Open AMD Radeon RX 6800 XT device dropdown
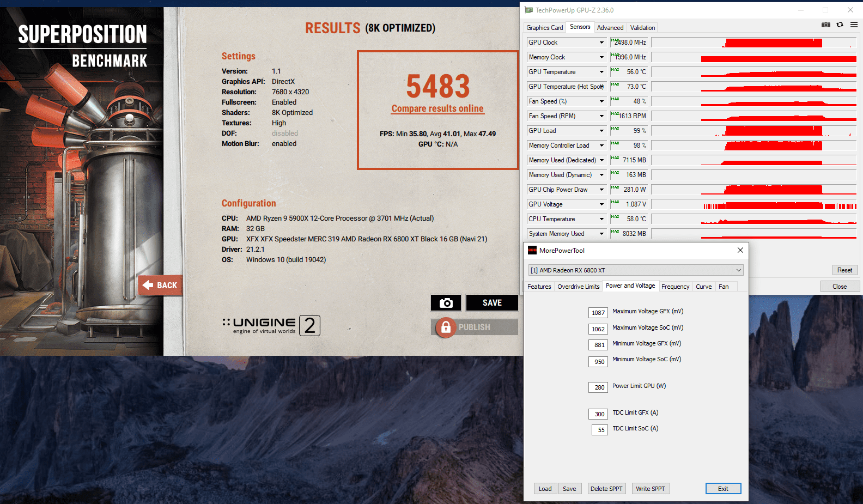863x504 pixels. tap(636, 270)
